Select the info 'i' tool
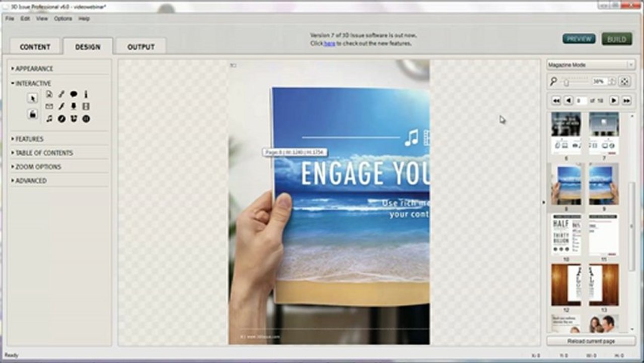The height and width of the screenshot is (363, 644). (86, 94)
